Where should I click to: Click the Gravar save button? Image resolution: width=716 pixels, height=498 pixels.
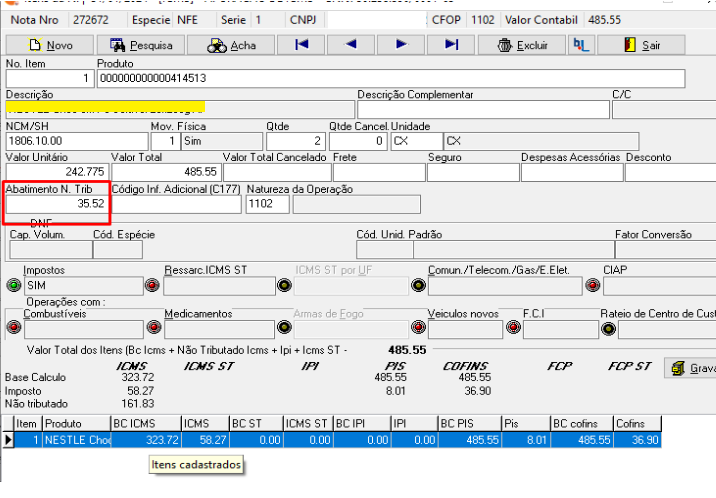(x=690, y=368)
